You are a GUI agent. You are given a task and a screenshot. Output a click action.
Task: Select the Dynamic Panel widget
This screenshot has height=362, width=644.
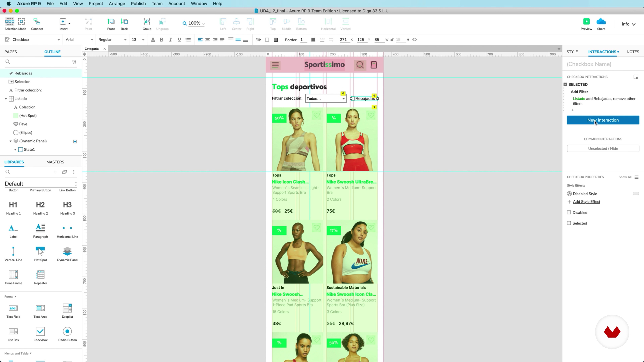[x=67, y=254]
